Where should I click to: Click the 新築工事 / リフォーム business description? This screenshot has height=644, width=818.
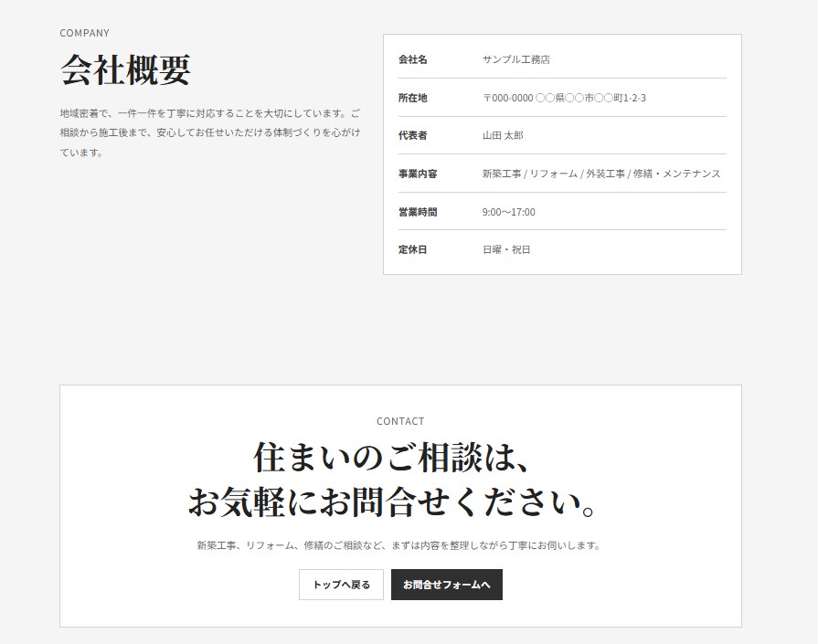click(601, 174)
